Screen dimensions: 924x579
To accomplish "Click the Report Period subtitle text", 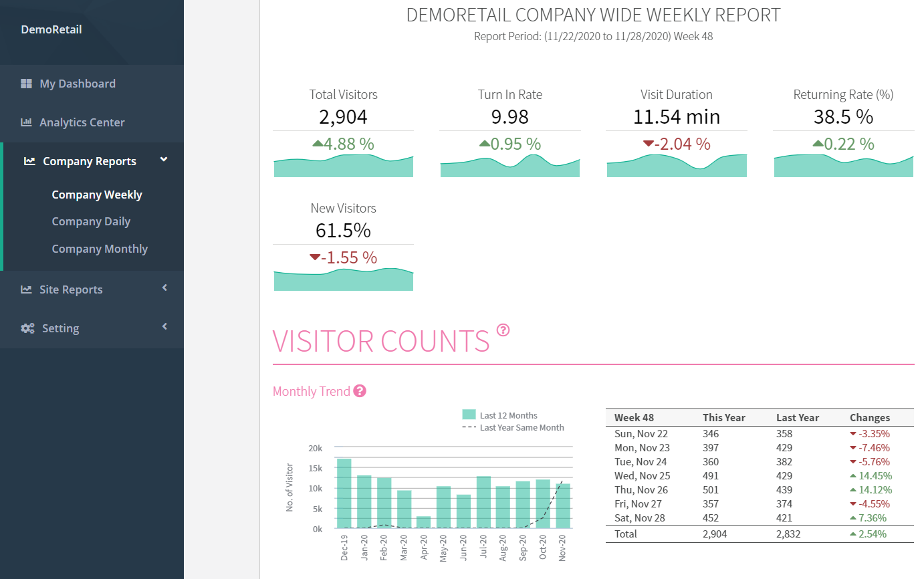I will (x=593, y=36).
